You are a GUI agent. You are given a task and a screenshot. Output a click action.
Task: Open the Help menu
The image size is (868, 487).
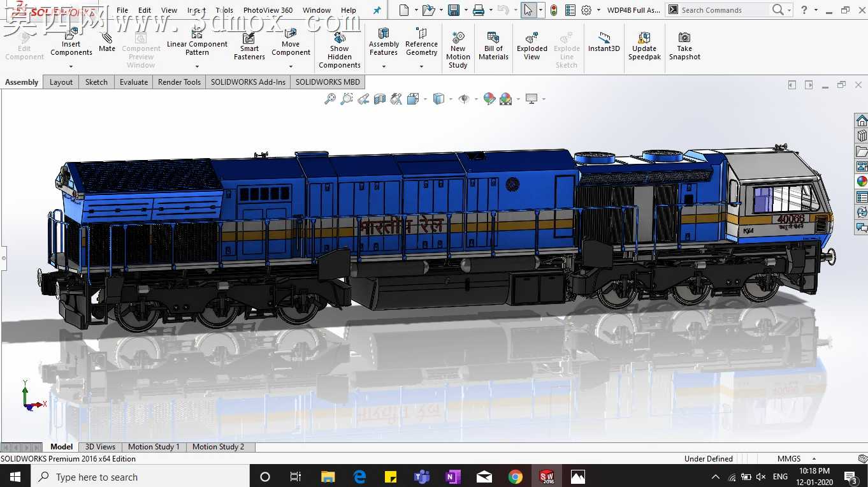(x=349, y=10)
